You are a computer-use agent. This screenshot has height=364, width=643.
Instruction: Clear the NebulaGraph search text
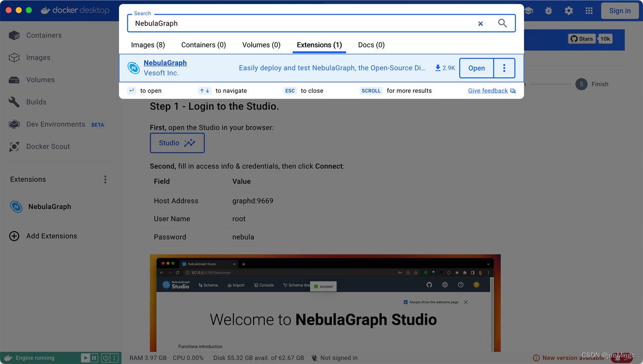click(480, 24)
